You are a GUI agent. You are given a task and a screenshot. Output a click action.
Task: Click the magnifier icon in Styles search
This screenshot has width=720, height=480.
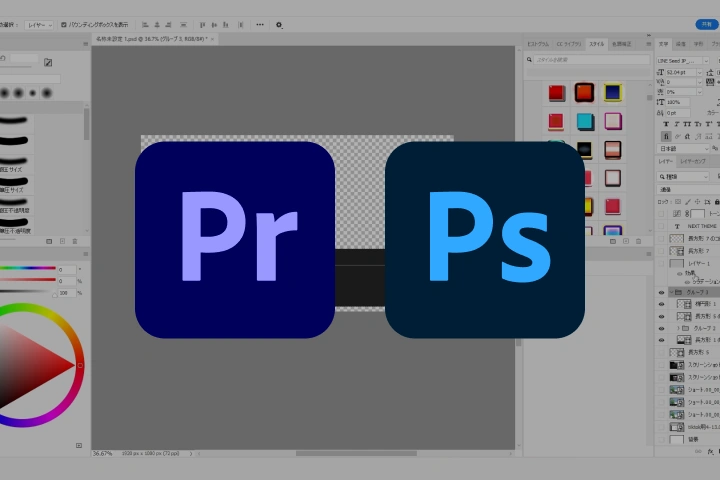529,60
